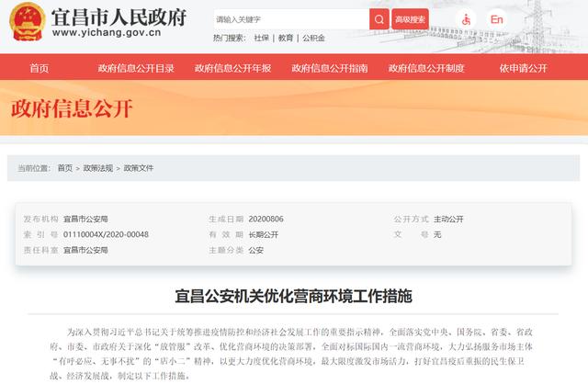Viewport: 588px width, 384px height.
Task: Click 宜昌市公安局 beside 责任科室
Action: point(85,250)
